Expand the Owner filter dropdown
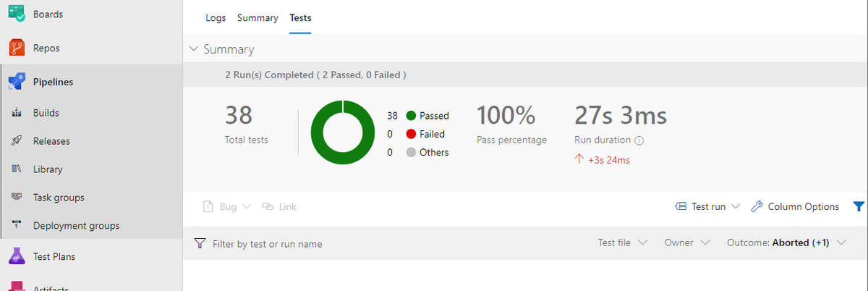868x291 pixels. [686, 243]
